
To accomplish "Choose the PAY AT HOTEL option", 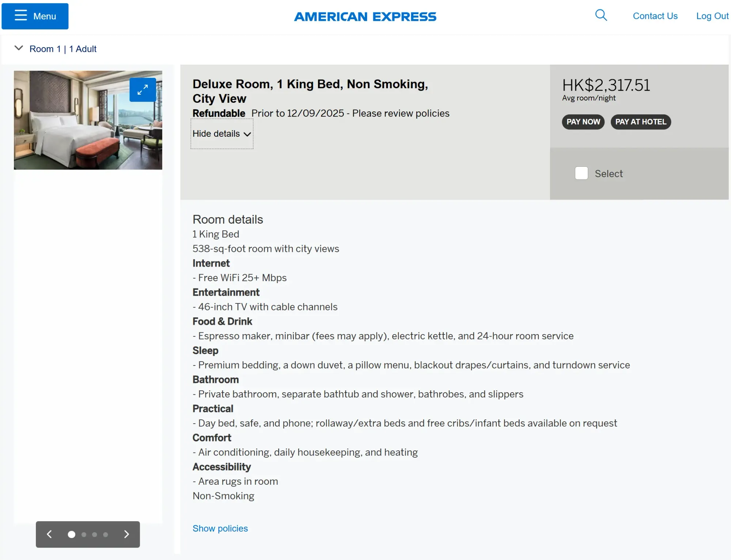I will pos(640,122).
